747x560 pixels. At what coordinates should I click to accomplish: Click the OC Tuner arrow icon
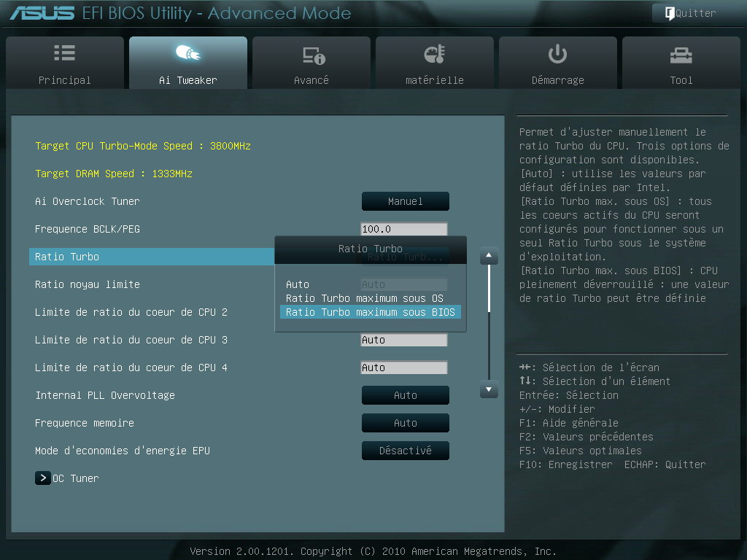pyautogui.click(x=42, y=478)
